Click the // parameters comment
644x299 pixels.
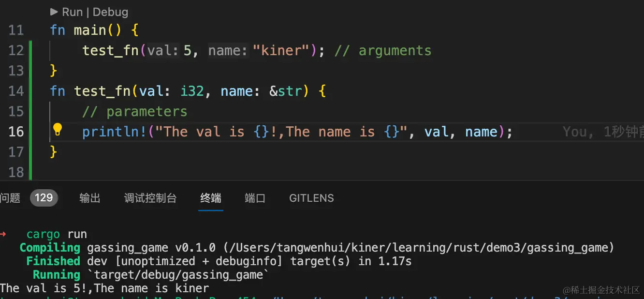[x=134, y=112]
